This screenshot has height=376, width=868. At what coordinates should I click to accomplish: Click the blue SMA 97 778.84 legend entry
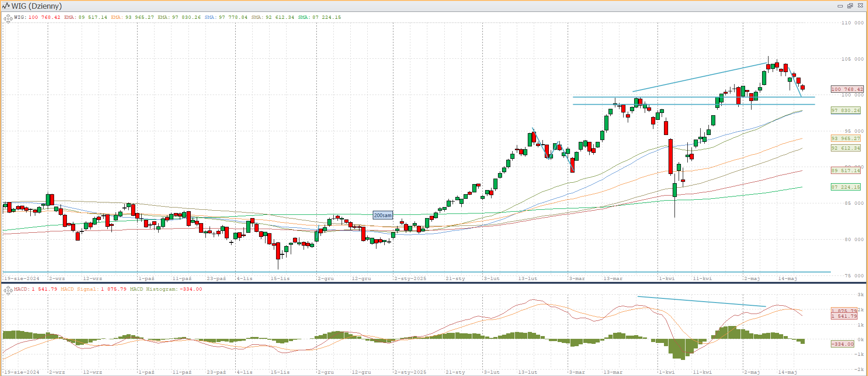(x=226, y=17)
